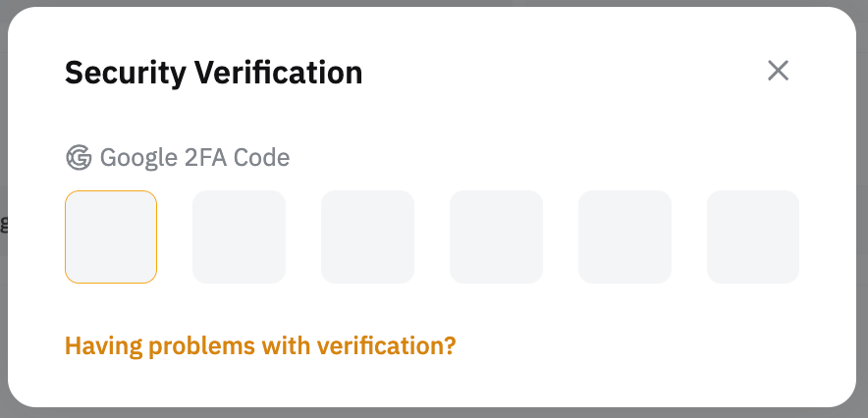Open the Having problems with verification link

260,345
